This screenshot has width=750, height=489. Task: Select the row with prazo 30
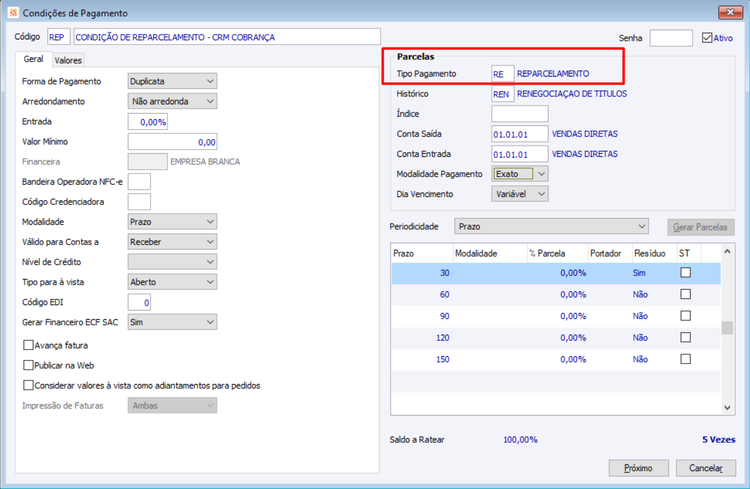[556, 273]
